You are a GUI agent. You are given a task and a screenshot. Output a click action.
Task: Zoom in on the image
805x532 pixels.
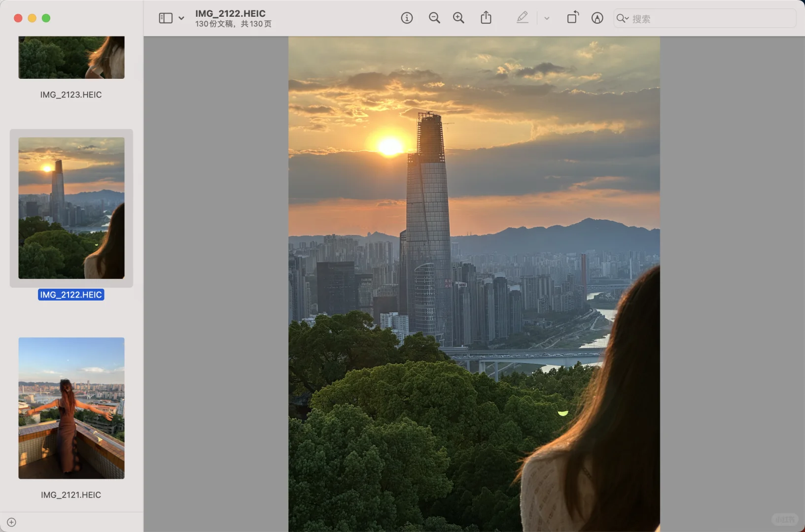click(x=458, y=18)
